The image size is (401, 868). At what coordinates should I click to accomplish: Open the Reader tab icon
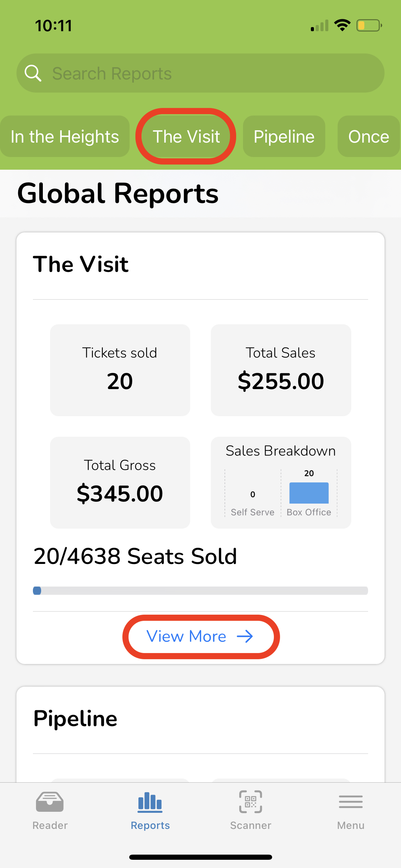coord(50,802)
